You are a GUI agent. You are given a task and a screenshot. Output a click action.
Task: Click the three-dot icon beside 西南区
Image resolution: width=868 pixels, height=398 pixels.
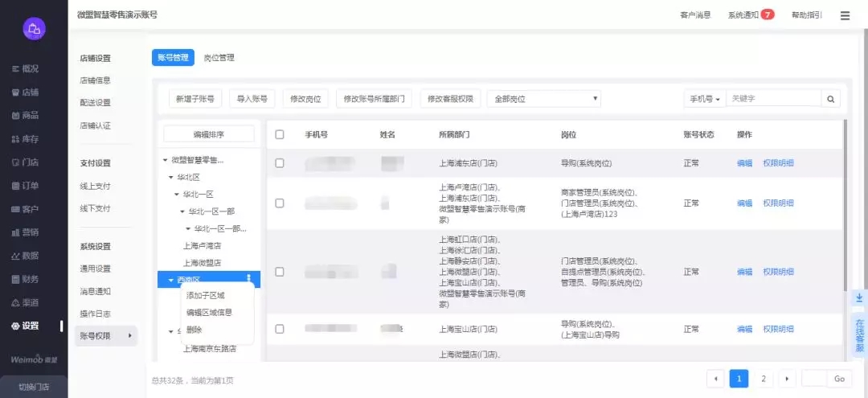(x=248, y=279)
